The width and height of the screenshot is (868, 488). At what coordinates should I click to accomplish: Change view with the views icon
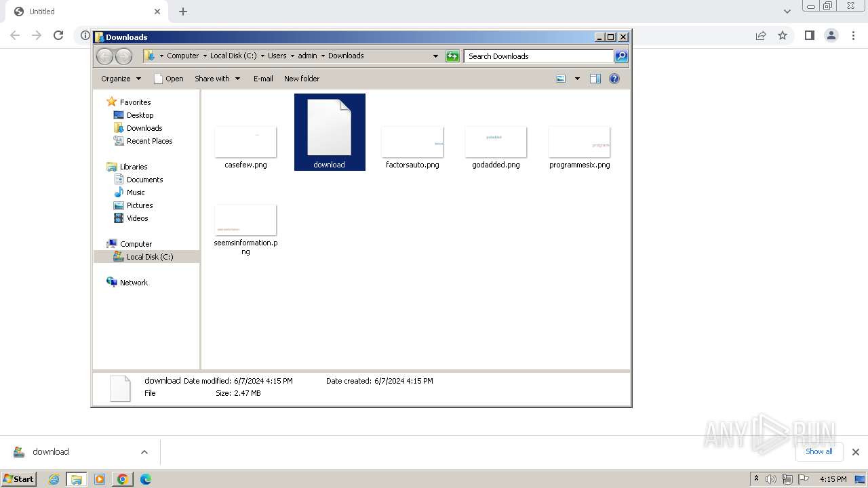point(561,79)
